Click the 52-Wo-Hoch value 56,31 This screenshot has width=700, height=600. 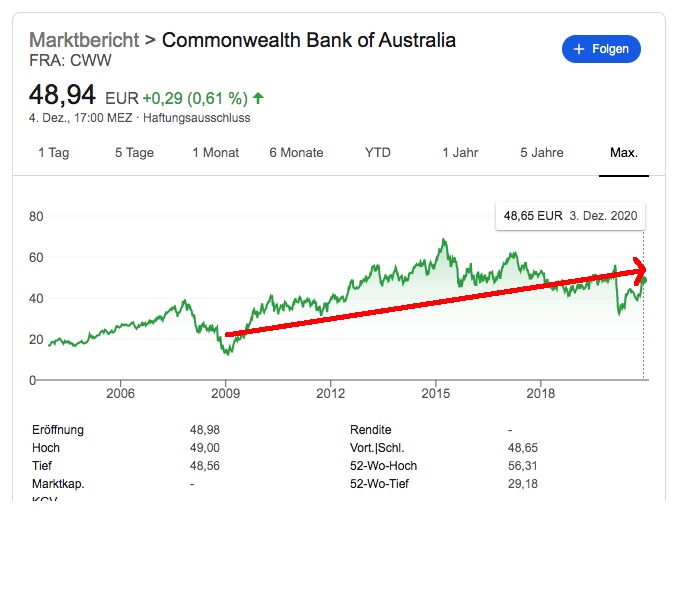point(522,466)
